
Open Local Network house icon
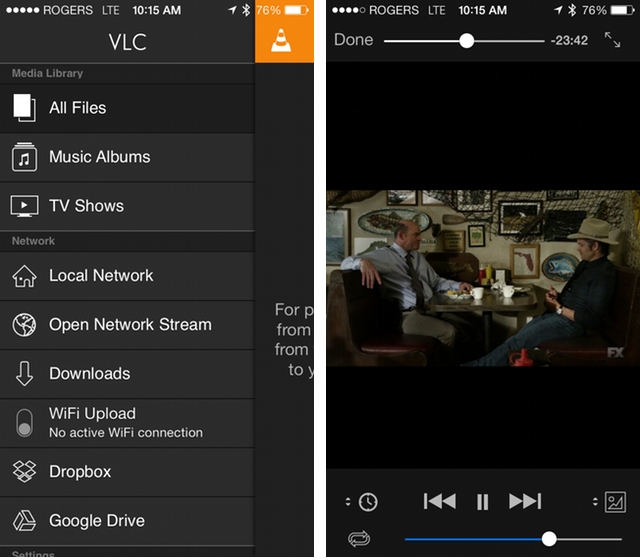click(24, 276)
